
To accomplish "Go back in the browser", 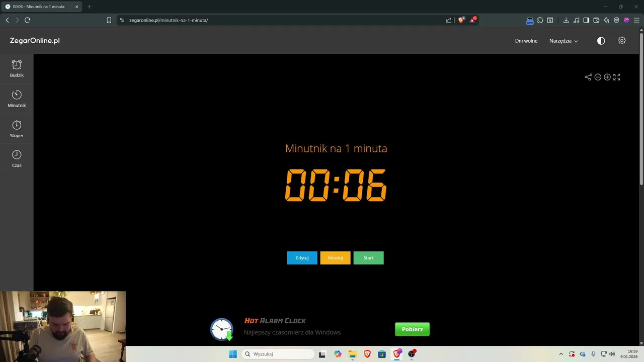I will 7,20.
